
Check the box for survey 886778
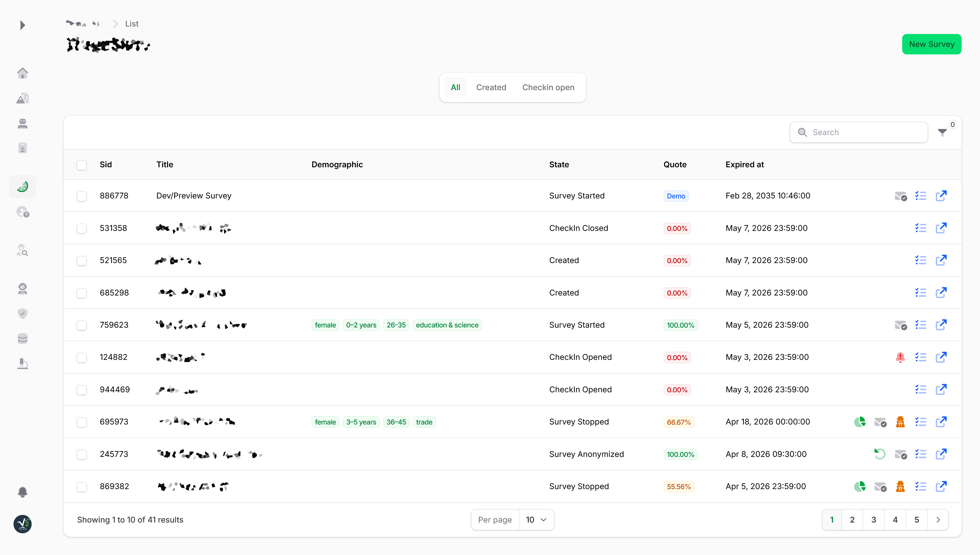(81, 196)
